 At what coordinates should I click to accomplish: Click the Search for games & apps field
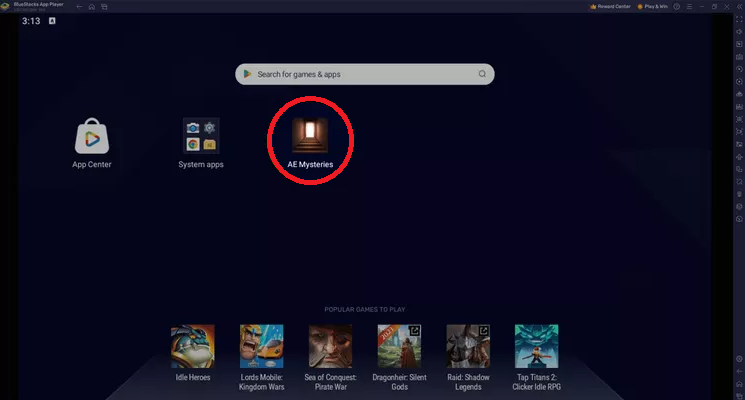pyautogui.click(x=364, y=74)
